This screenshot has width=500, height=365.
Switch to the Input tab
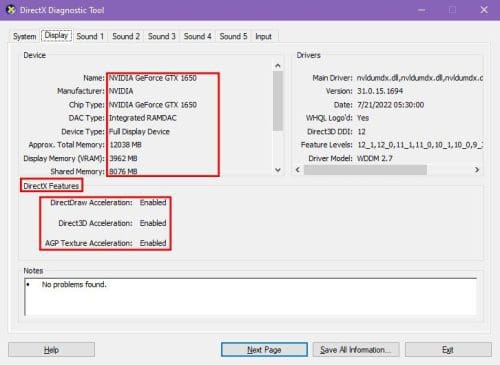point(263,36)
